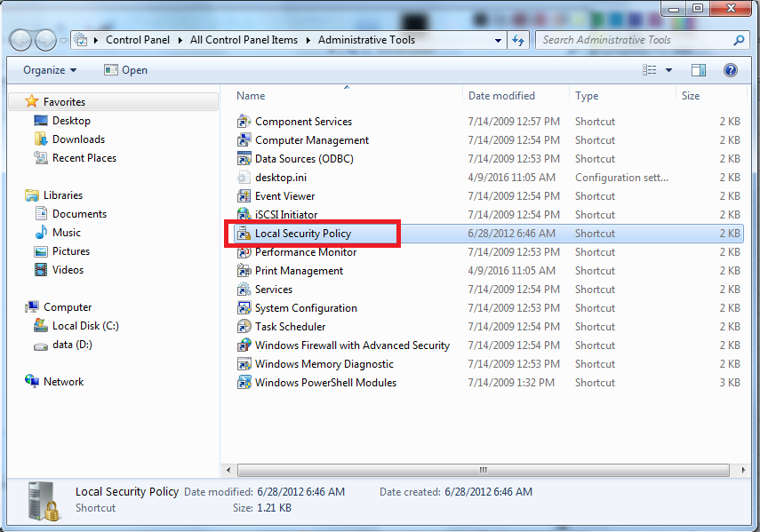The height and width of the screenshot is (532, 760).
Task: Select the iSCSI Initiator icon
Action: click(x=244, y=214)
